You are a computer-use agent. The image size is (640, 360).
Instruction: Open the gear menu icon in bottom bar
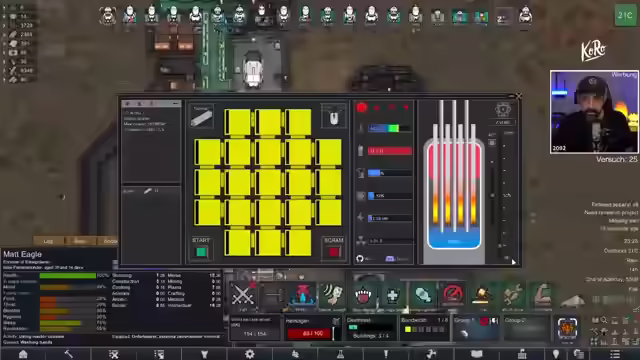pyautogui.click(x=249, y=354)
